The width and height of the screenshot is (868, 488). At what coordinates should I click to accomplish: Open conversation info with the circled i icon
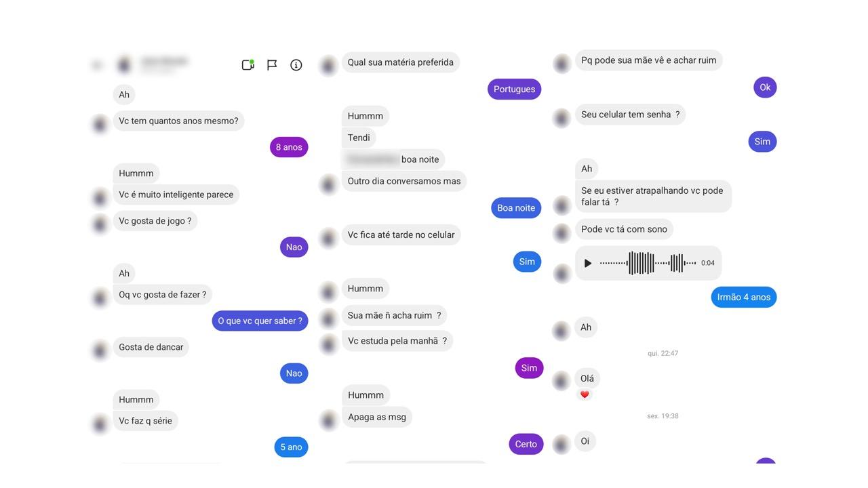click(296, 65)
